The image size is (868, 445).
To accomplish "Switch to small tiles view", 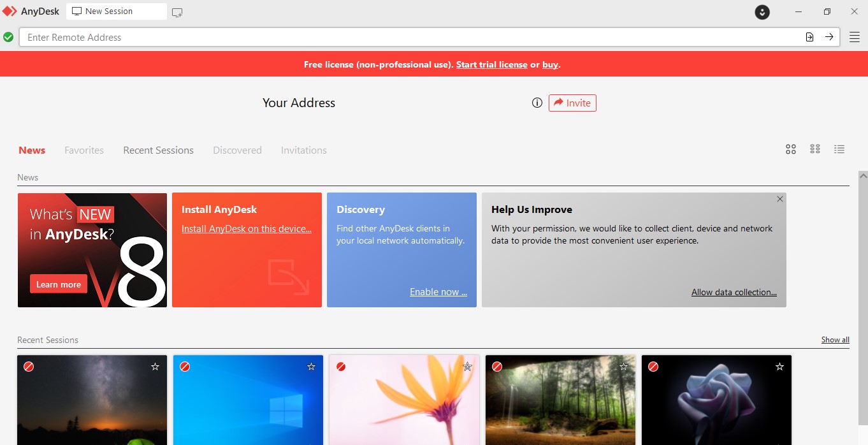I will coord(815,149).
